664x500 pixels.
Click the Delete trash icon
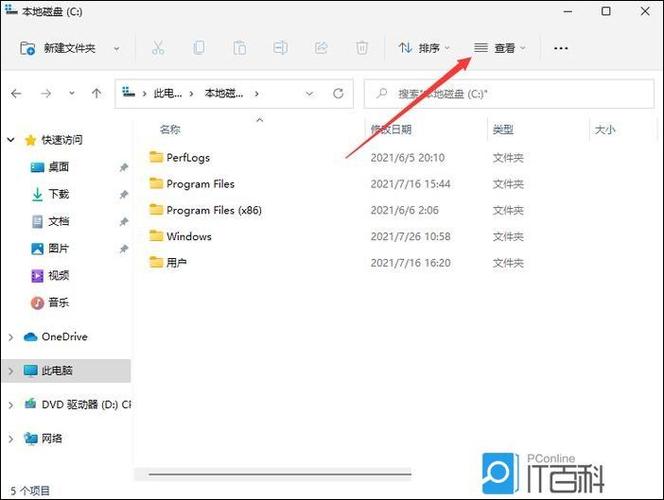[x=362, y=48]
